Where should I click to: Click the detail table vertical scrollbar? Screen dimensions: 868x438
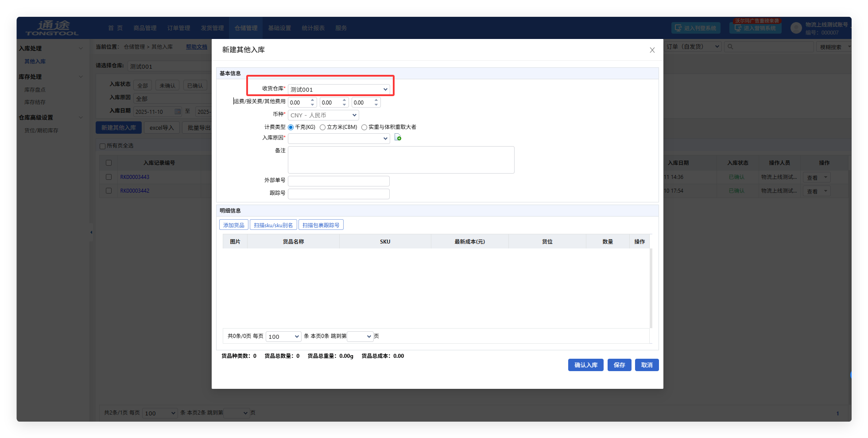651,288
